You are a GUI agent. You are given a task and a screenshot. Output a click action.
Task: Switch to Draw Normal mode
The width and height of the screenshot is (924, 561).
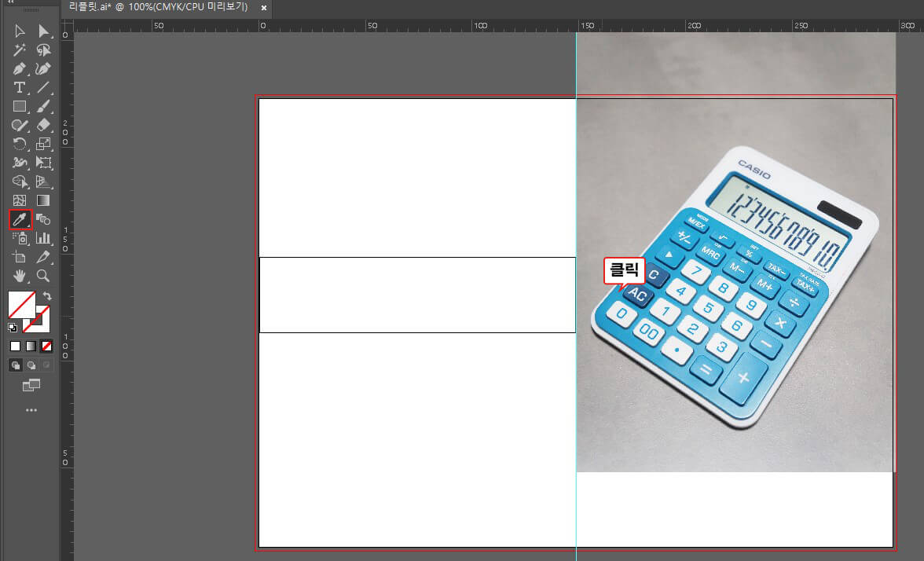(x=16, y=365)
